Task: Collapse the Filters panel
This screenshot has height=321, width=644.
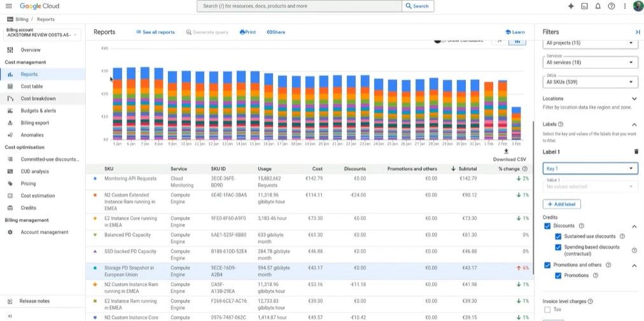Action: (x=638, y=32)
